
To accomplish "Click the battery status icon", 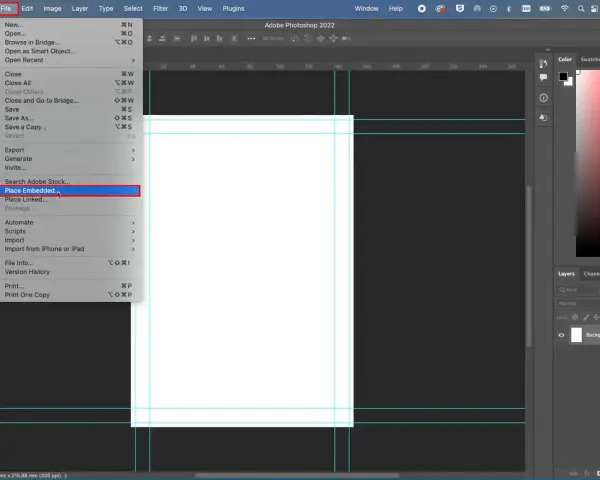I will point(545,8).
